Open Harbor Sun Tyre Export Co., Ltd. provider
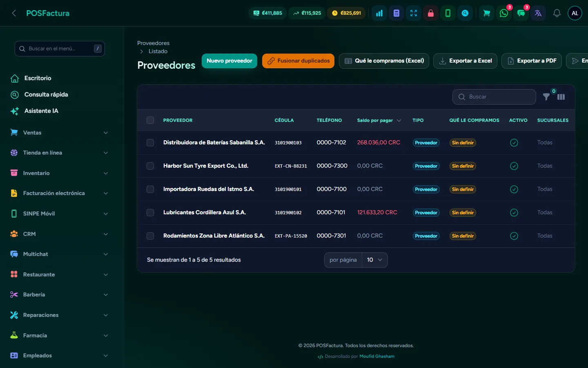588x368 pixels. (x=206, y=166)
